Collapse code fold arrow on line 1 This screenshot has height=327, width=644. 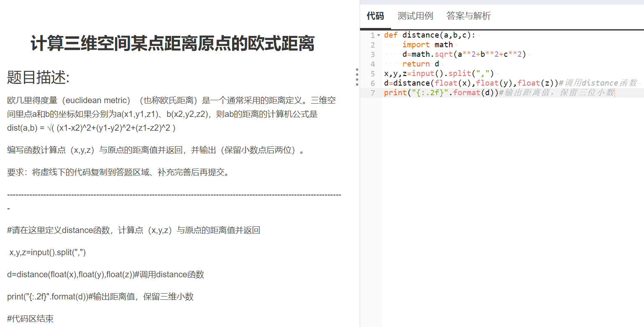pos(378,35)
